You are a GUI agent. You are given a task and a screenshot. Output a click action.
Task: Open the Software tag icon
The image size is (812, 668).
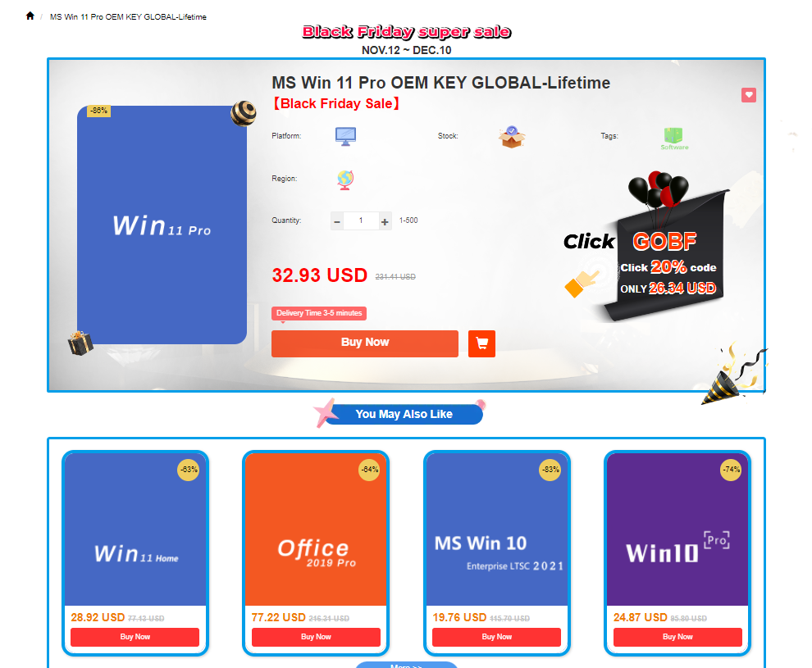pyautogui.click(x=673, y=139)
